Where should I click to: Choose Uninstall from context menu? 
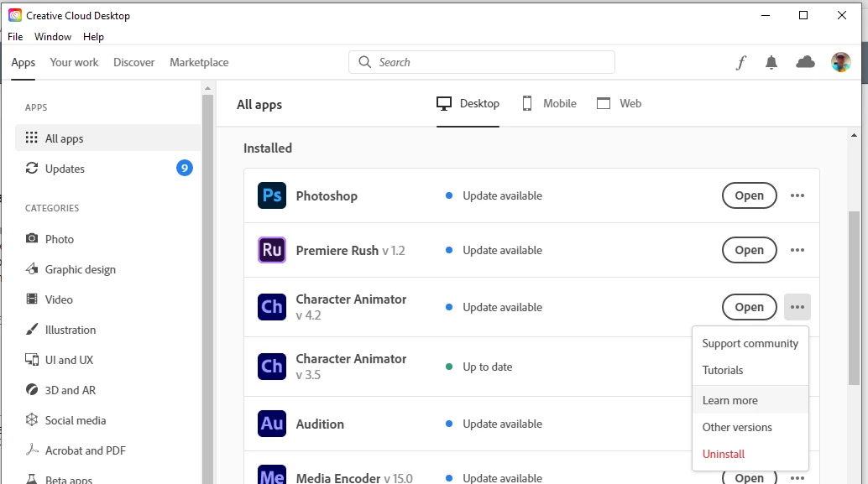pos(750,454)
